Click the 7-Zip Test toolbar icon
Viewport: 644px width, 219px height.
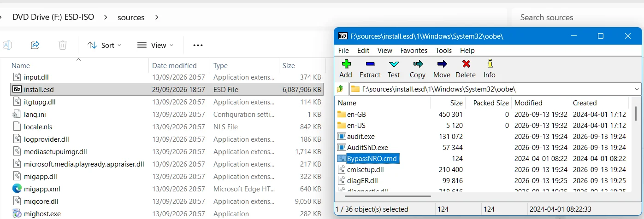(394, 64)
